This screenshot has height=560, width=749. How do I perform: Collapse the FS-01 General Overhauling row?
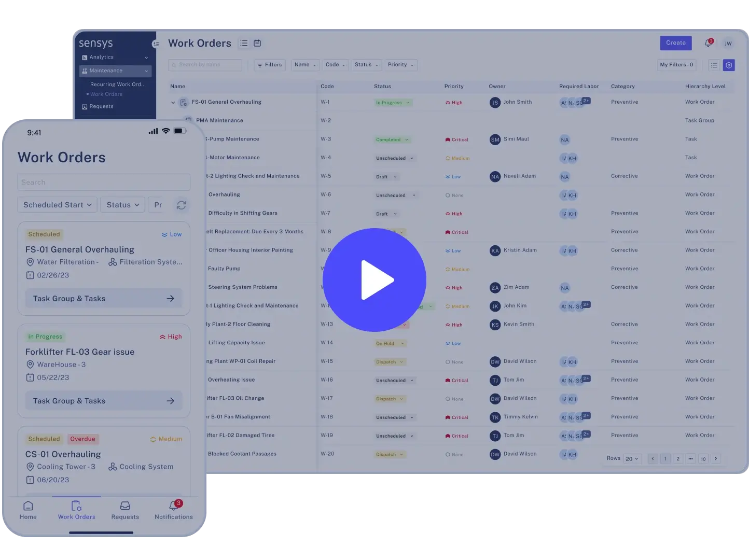[x=173, y=103]
